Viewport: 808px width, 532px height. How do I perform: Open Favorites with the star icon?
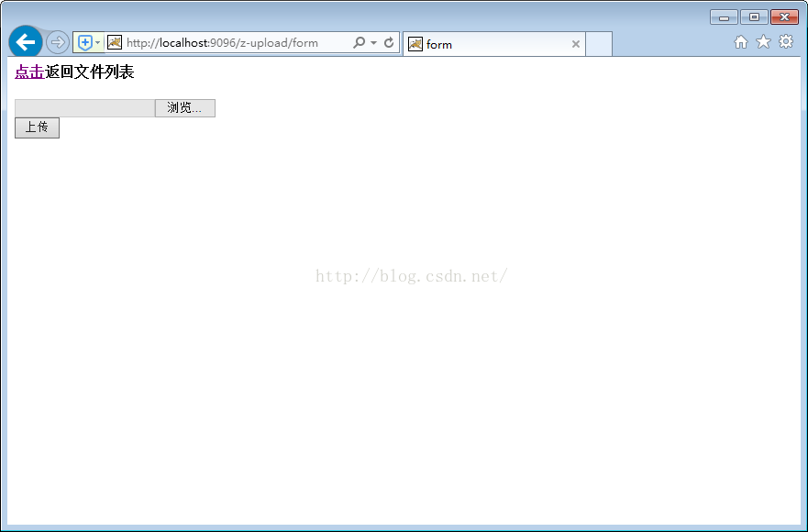pos(763,42)
